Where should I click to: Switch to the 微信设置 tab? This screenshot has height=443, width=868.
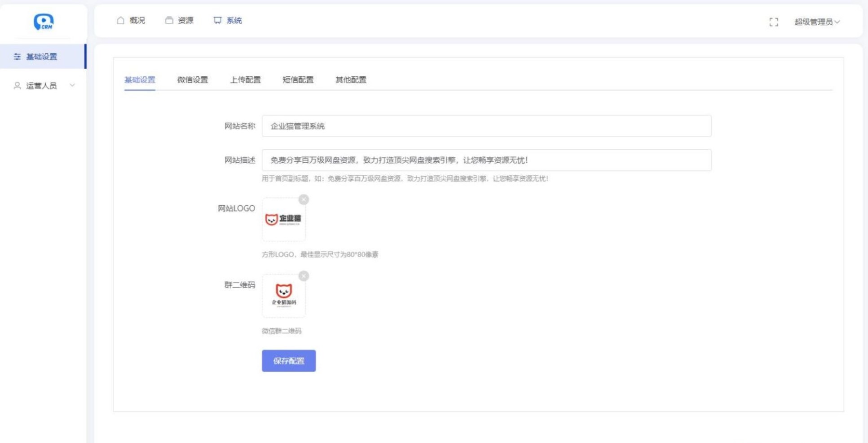[x=193, y=80]
